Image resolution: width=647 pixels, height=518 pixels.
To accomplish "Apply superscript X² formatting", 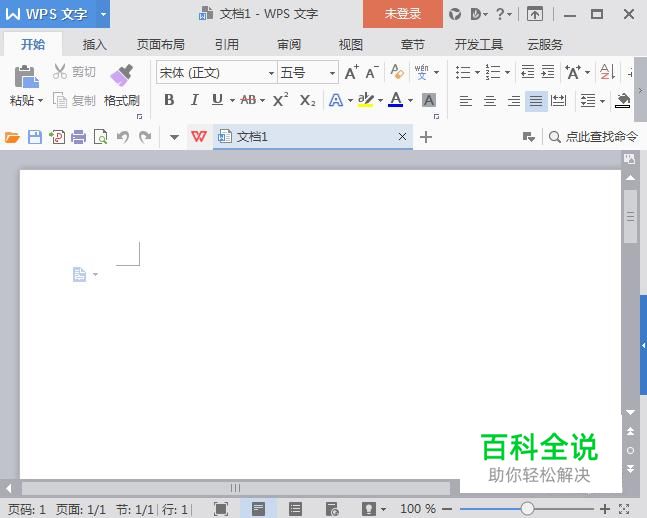I will [281, 100].
